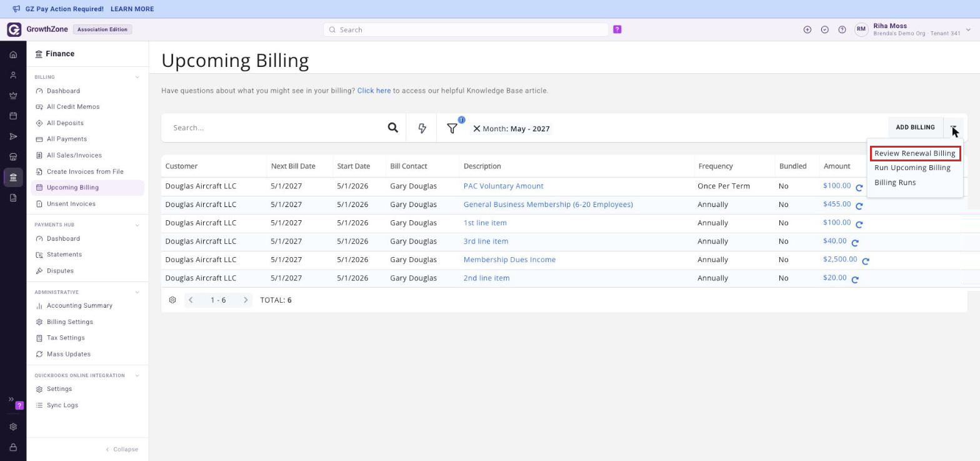This screenshot has height=461, width=980.
Task: Open the PAC Voluntary Amount description link
Action: tap(503, 186)
